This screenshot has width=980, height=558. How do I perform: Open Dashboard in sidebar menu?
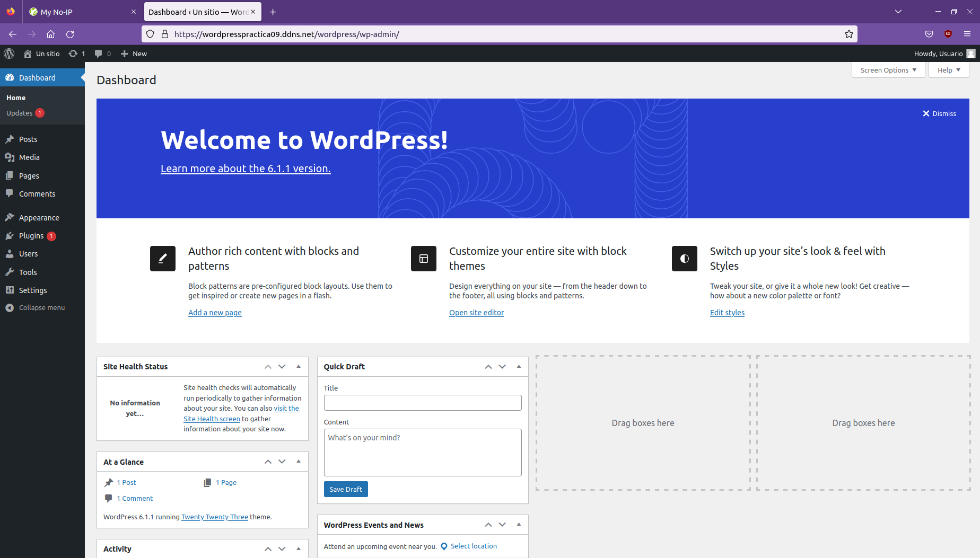42,78
